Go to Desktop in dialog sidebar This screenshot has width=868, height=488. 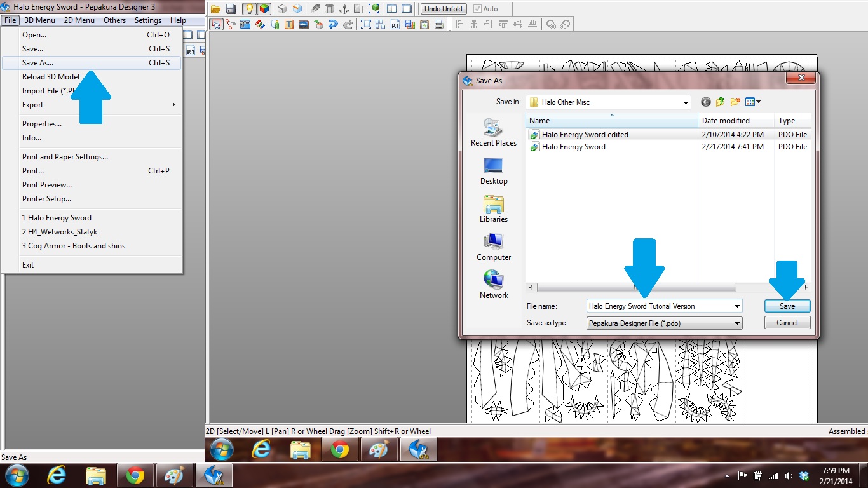493,171
